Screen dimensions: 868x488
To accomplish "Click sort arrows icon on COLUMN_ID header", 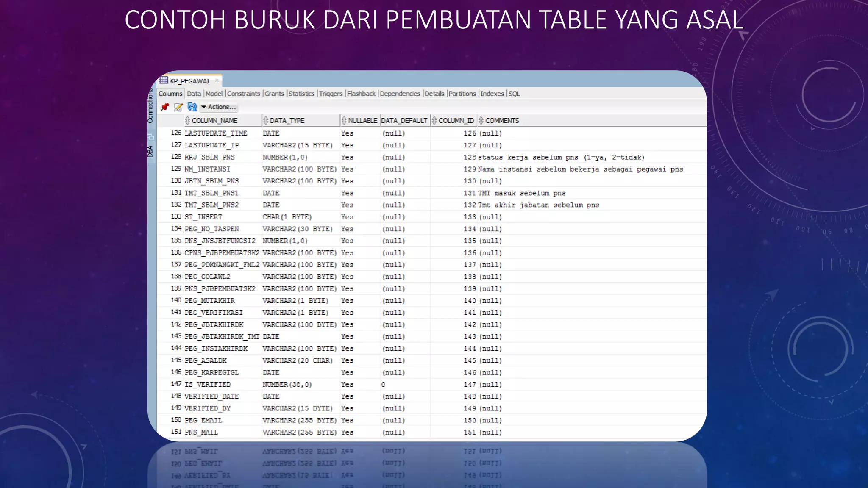I will pos(434,121).
